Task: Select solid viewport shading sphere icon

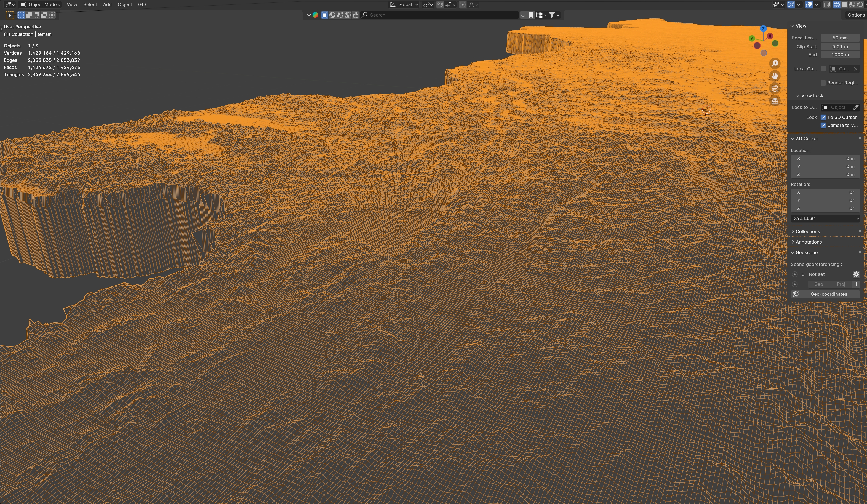Action: click(844, 4)
